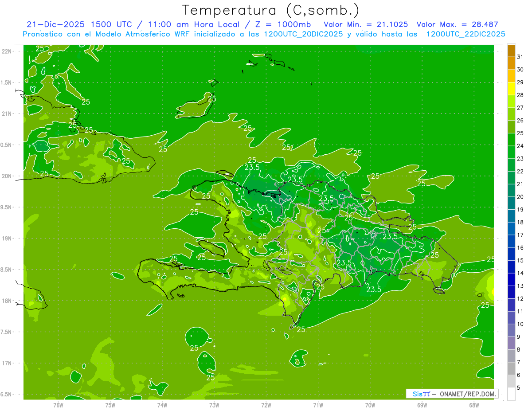Click the "8" label on the color scale
This screenshot has height=411, width=532.
pyautogui.click(x=519, y=349)
